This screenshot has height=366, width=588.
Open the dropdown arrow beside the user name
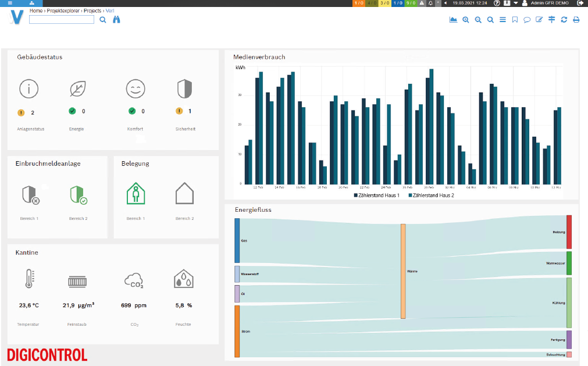pyautogui.click(x=515, y=3)
